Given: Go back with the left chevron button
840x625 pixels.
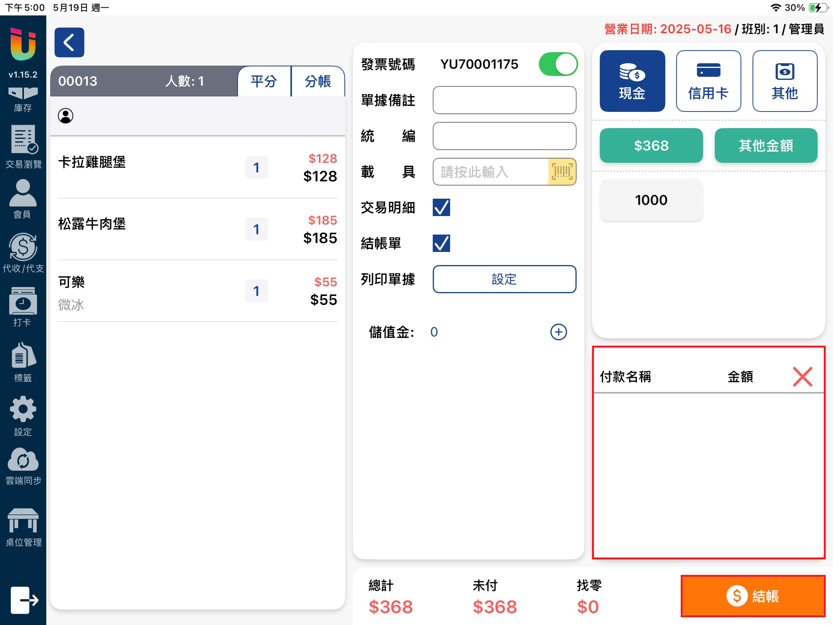Looking at the screenshot, I should (x=69, y=42).
